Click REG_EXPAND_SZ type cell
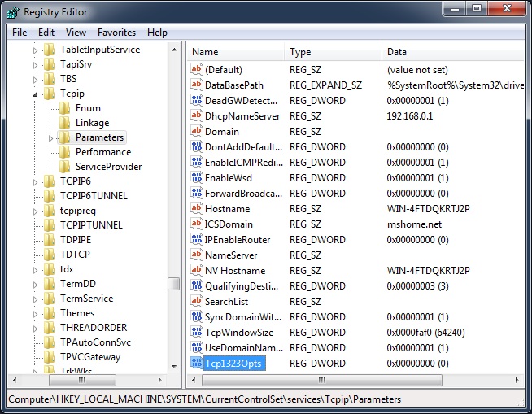This screenshot has width=532, height=414. point(325,85)
